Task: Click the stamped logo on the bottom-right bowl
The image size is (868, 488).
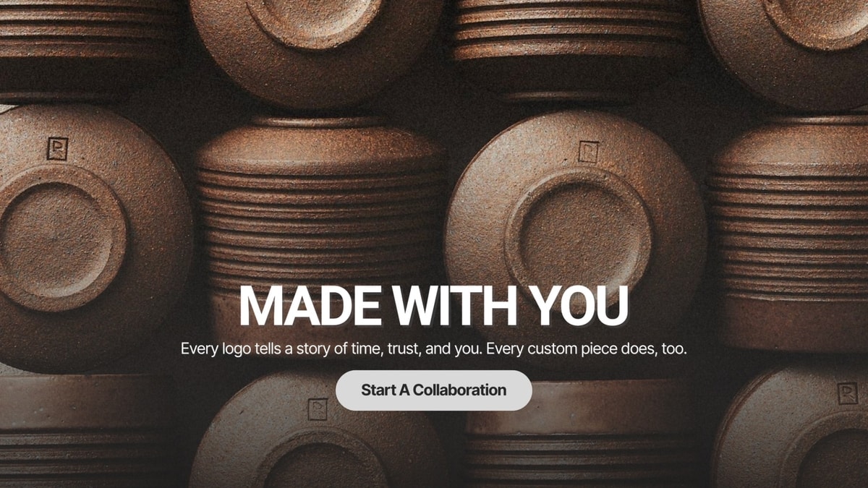Action: coord(848,393)
